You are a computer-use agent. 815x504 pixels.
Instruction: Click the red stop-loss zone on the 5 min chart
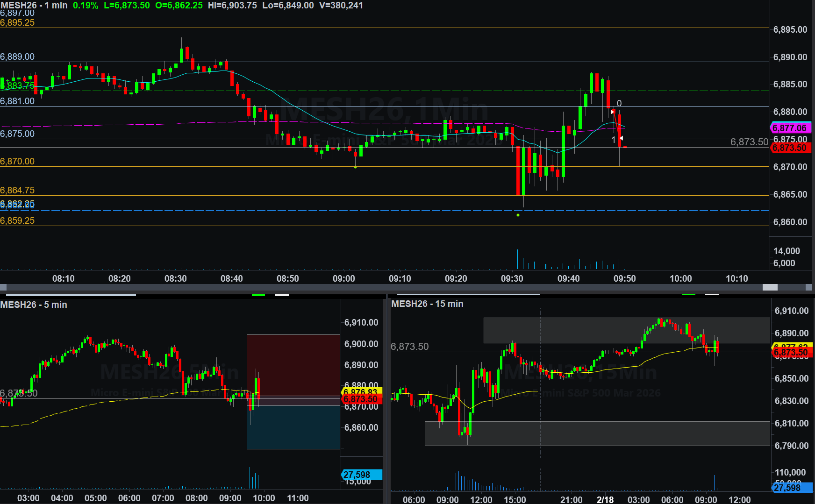[x=293, y=364]
